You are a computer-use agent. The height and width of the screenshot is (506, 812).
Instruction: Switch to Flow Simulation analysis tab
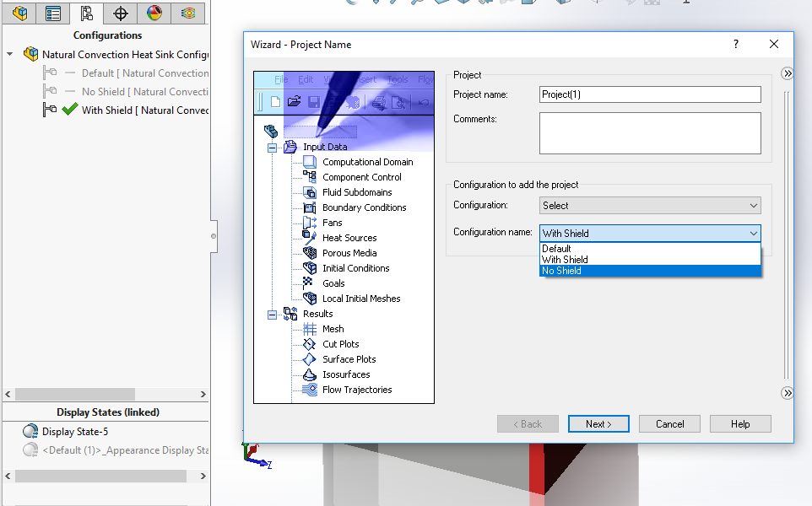pyautogui.click(x=188, y=13)
